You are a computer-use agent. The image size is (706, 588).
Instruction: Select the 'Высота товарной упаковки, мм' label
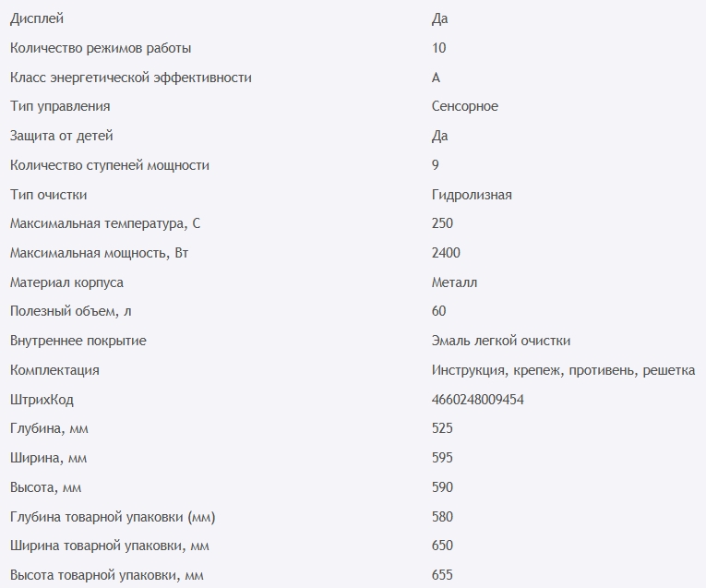(106, 575)
